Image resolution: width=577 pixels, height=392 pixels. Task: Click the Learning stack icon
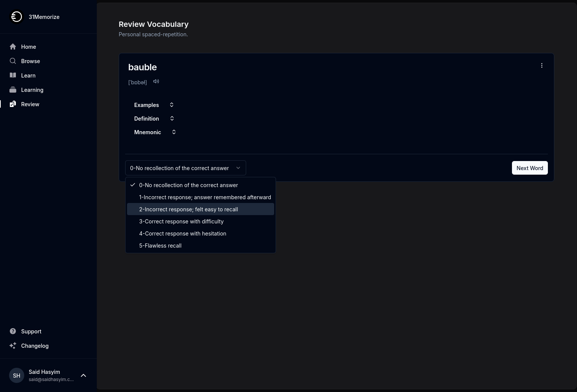(13, 90)
